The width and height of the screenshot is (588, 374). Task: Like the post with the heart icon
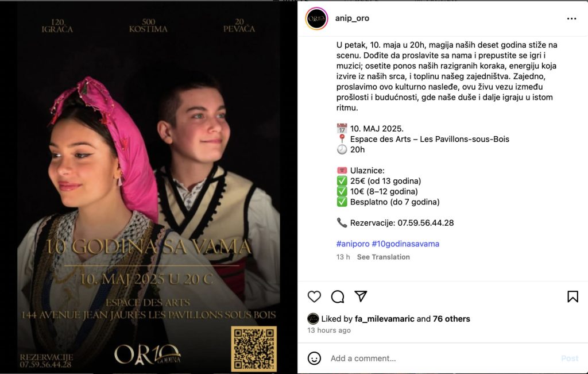[314, 296]
